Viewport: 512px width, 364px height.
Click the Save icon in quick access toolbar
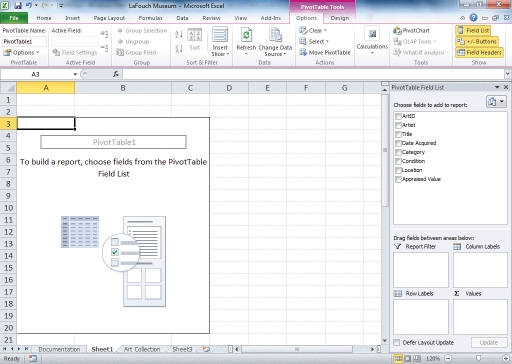18,6
